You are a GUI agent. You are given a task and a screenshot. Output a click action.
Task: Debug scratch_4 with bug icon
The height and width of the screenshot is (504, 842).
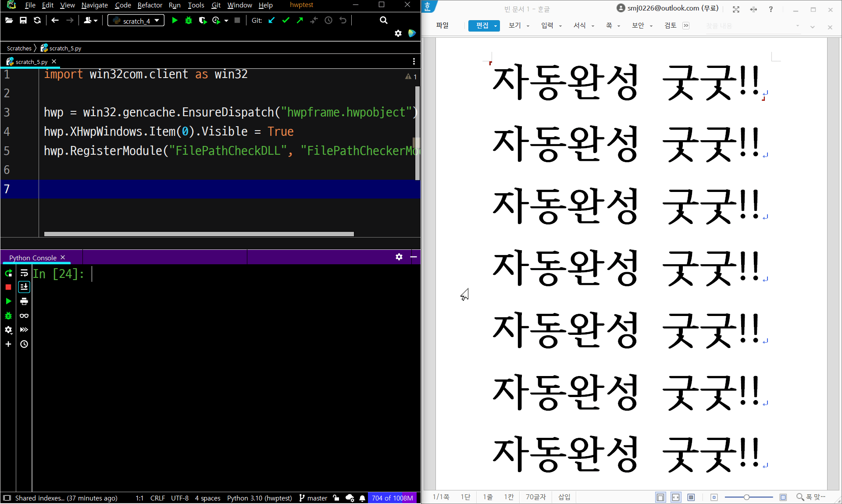click(189, 20)
